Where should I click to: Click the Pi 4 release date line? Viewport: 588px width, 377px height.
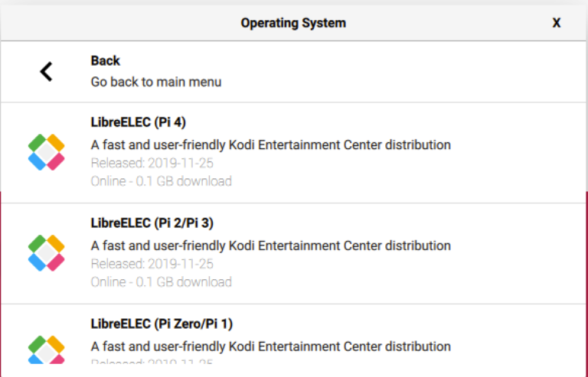pyautogui.click(x=152, y=163)
